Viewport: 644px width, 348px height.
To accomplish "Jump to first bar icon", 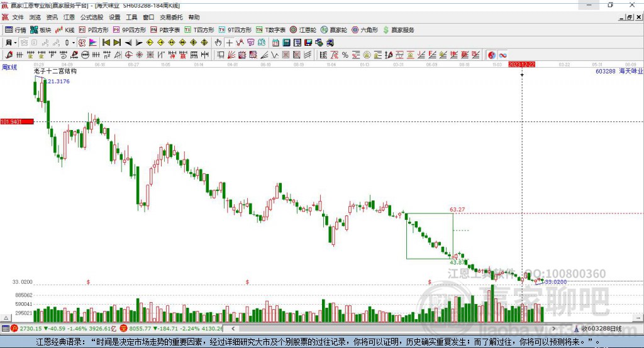I will point(106,43).
